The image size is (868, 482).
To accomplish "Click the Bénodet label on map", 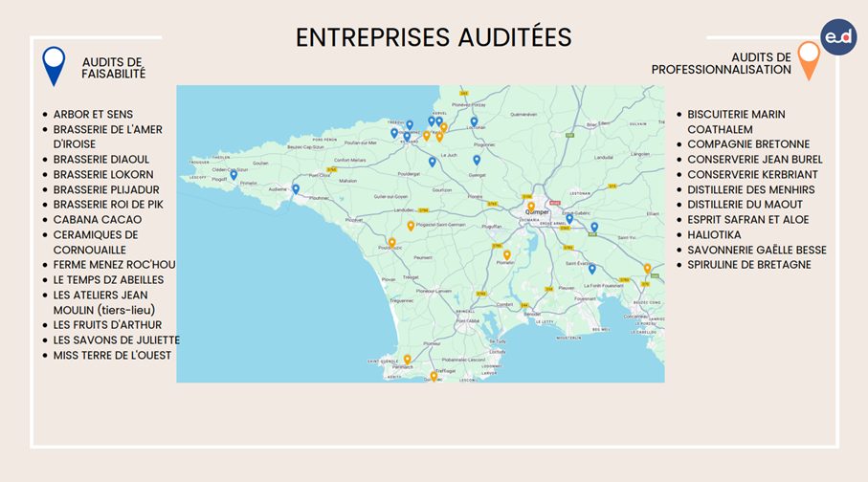I will pos(532,314).
